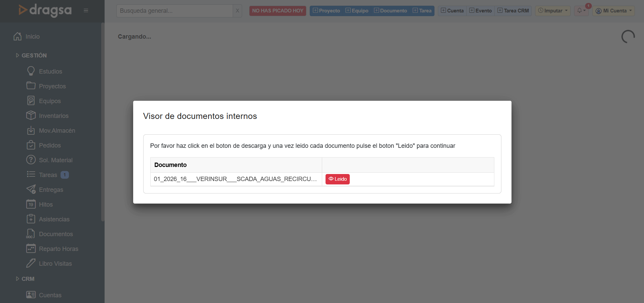Mark the document as Leido
Screen dimensions: 644x303
(337, 179)
